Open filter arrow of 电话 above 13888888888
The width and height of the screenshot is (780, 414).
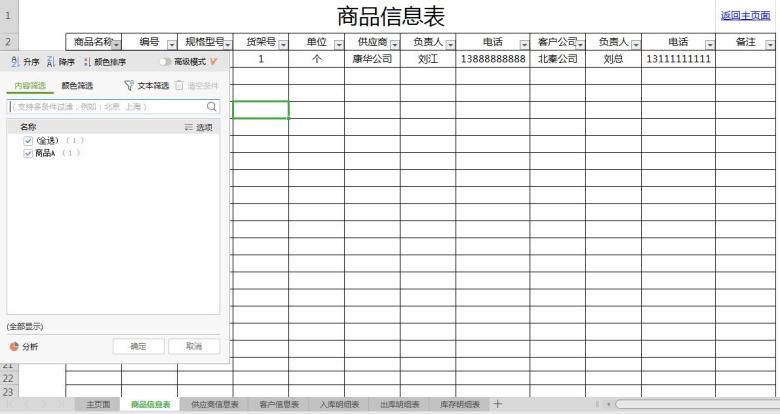(524, 45)
